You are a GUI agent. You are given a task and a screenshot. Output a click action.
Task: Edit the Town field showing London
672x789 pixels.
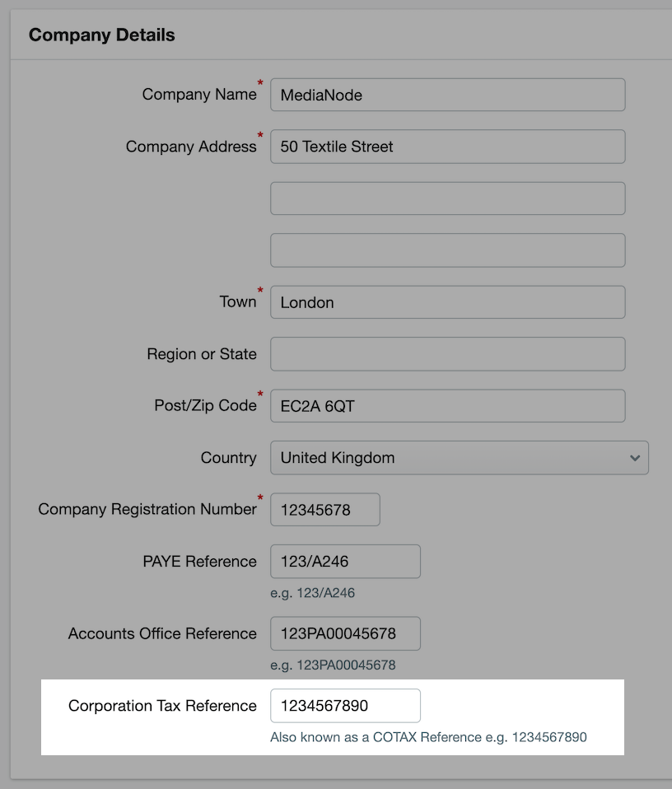click(x=447, y=302)
